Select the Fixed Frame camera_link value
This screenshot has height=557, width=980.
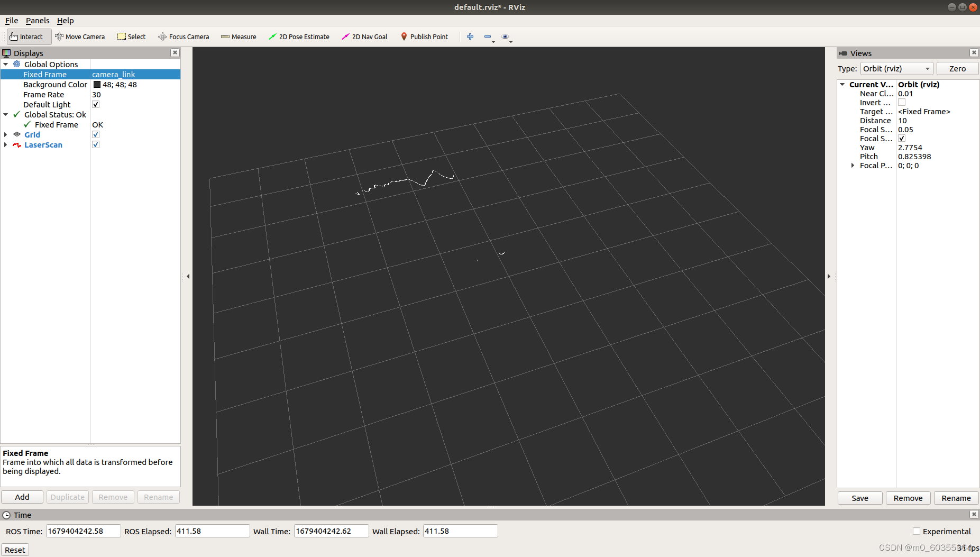(x=113, y=75)
